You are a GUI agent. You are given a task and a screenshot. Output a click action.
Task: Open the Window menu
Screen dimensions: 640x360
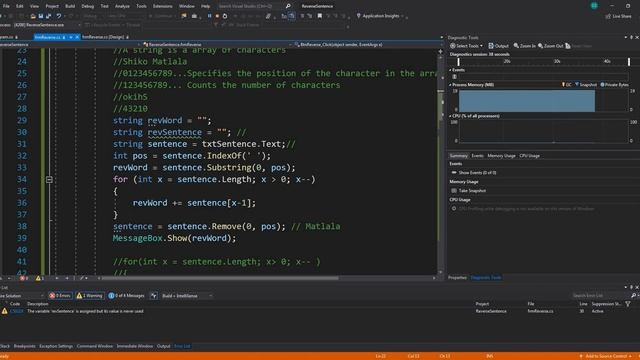(x=187, y=6)
